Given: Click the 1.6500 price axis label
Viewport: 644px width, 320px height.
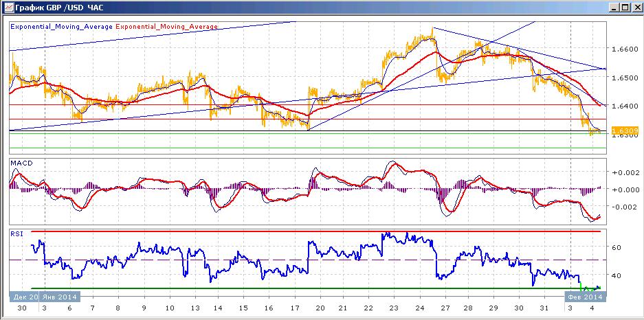Looking at the screenshot, I should click(624, 78).
